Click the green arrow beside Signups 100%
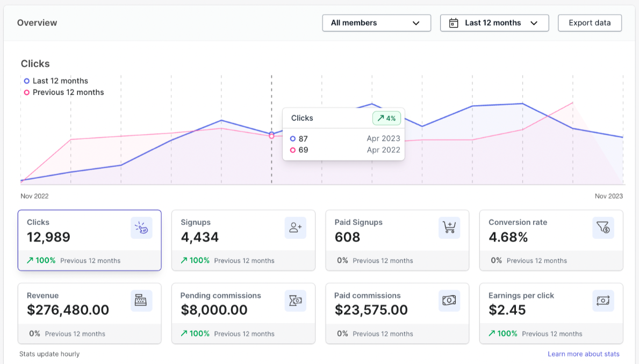The height and width of the screenshot is (364, 639). pyautogui.click(x=184, y=260)
